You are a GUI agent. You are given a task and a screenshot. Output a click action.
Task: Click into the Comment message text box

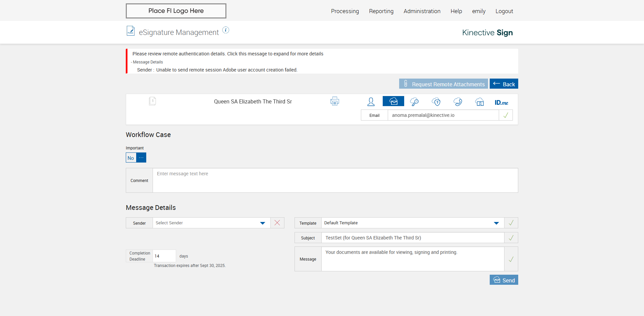335,180
